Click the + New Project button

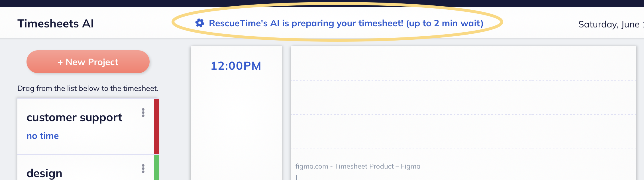coord(88,62)
